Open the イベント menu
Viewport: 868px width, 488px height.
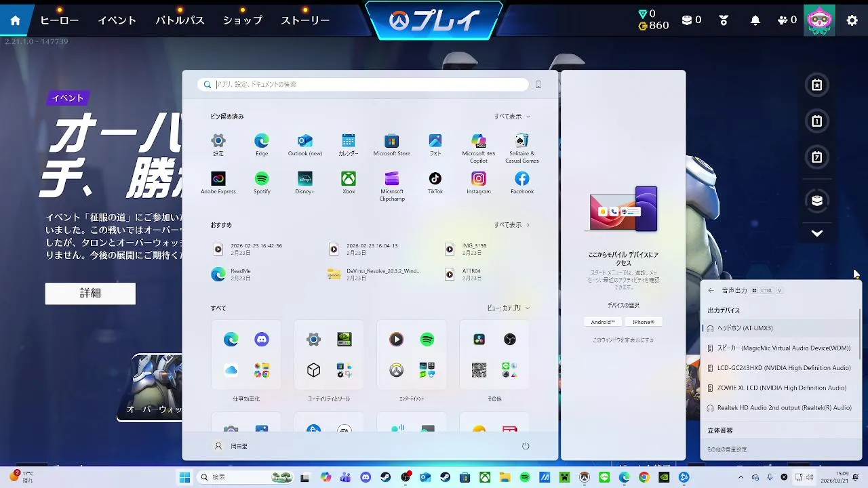tap(117, 20)
